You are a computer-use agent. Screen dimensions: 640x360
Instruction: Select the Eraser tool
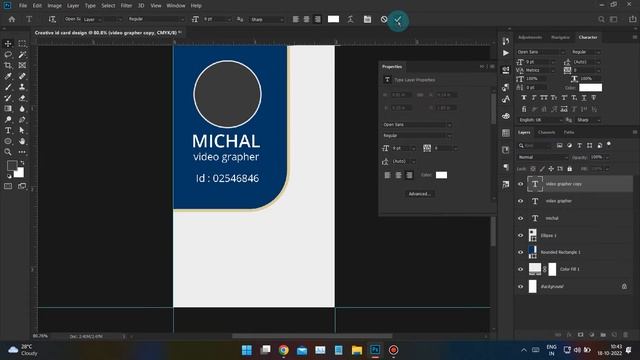click(22, 98)
